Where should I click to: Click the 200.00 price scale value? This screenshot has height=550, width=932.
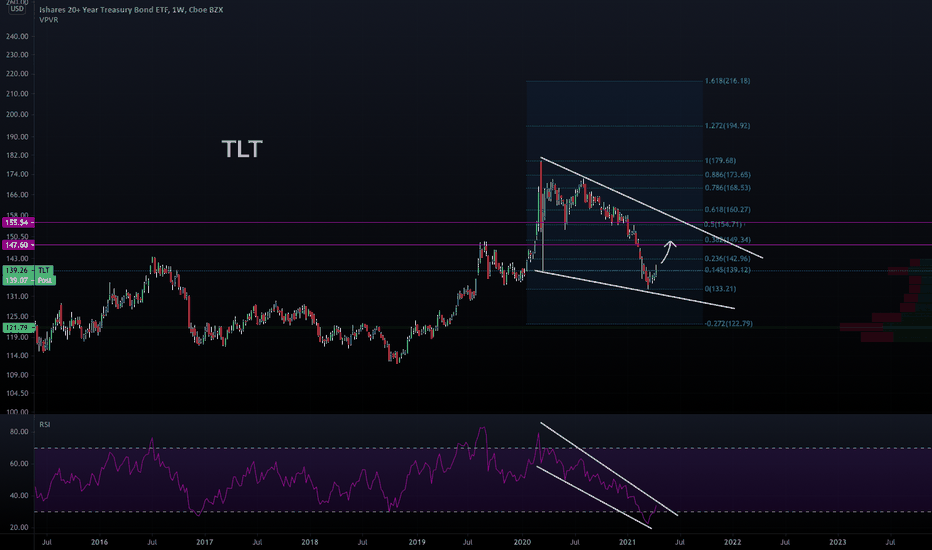pos(17,114)
